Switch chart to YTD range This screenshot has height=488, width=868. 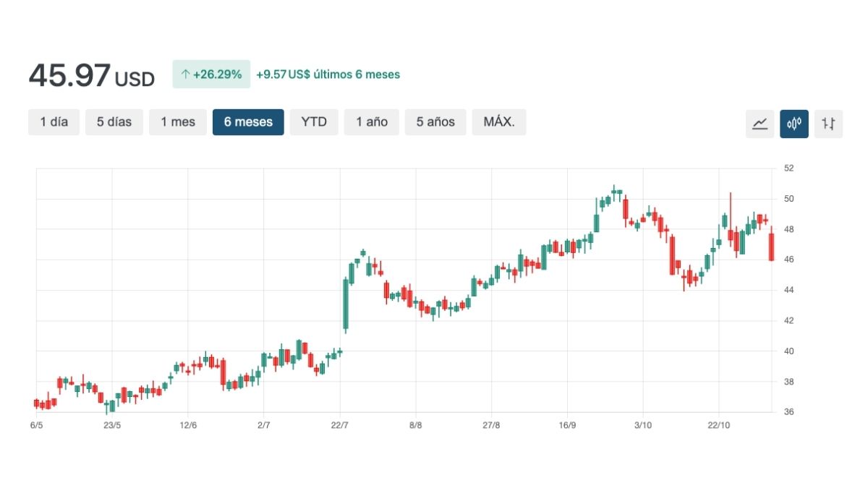tap(314, 122)
